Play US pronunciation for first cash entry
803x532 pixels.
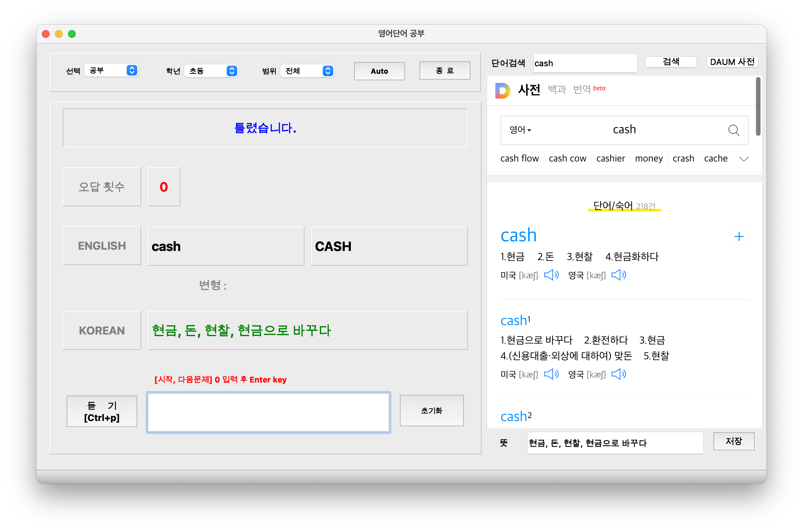[551, 275]
